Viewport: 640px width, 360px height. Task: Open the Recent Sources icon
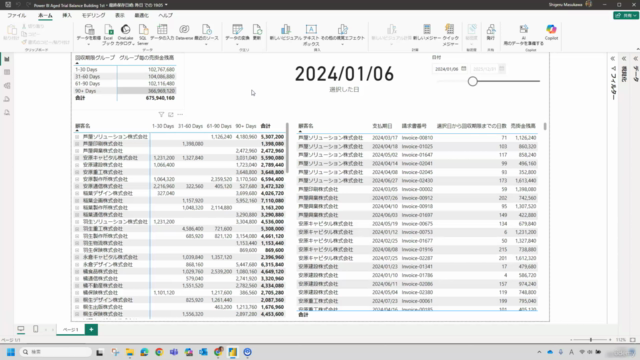click(206, 29)
